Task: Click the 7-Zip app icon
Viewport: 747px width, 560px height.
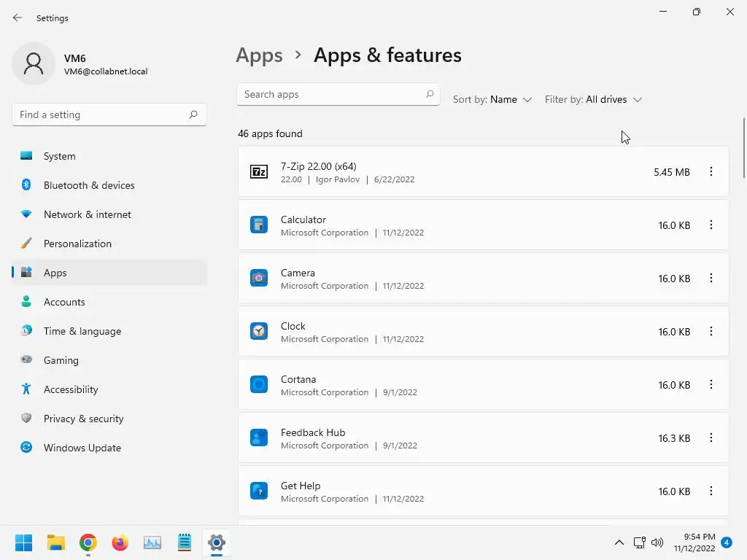Action: [x=259, y=172]
